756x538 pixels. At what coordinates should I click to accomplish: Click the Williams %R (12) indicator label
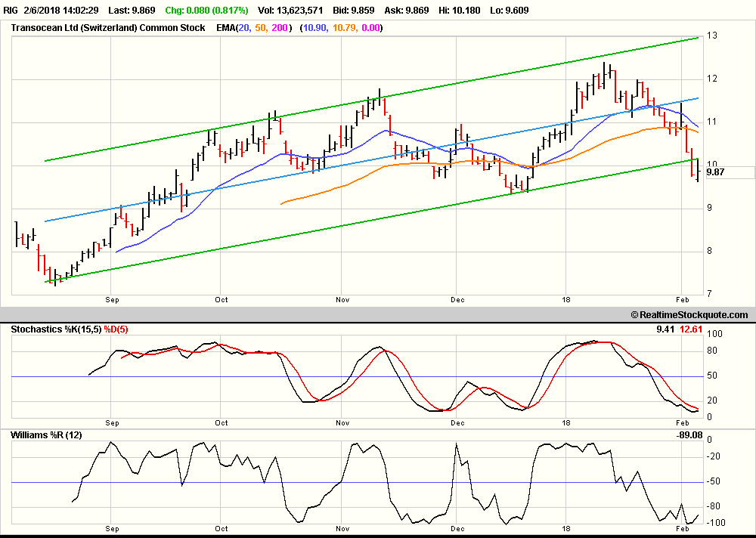tap(46, 434)
